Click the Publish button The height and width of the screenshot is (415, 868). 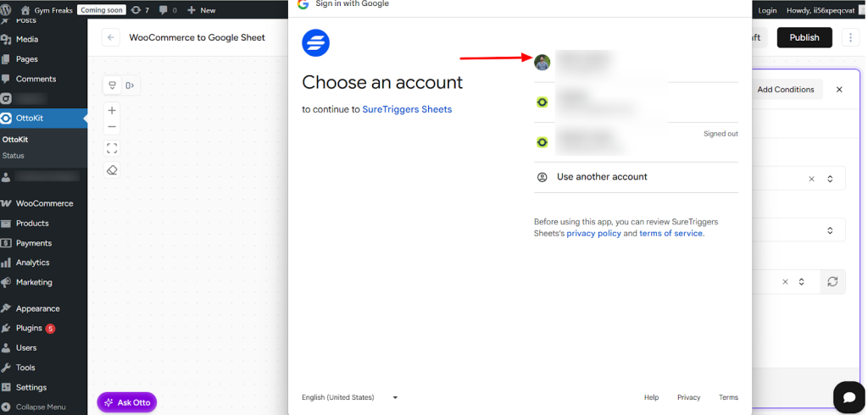pos(804,37)
